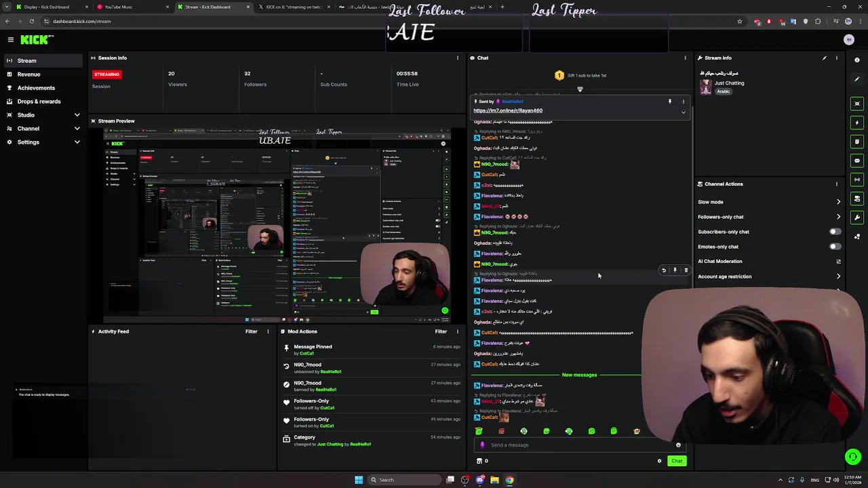
Task: Open the hamburger menu beside Kick logo
Action: (11, 40)
